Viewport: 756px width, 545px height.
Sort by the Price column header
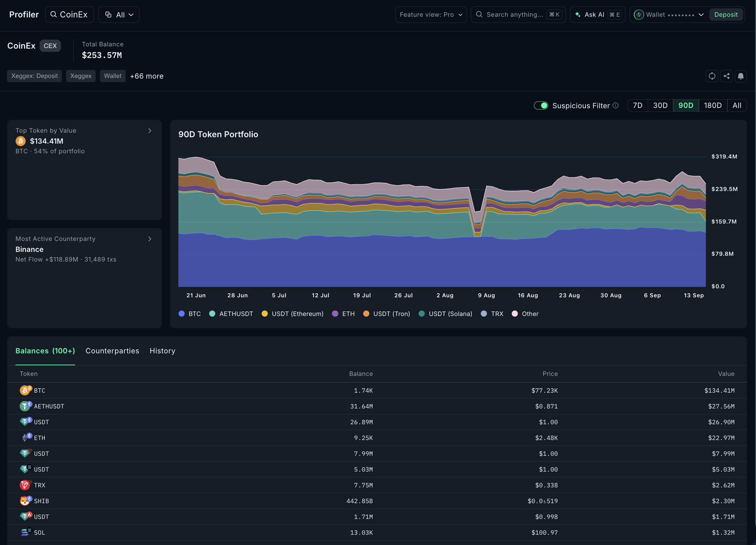[x=550, y=374]
